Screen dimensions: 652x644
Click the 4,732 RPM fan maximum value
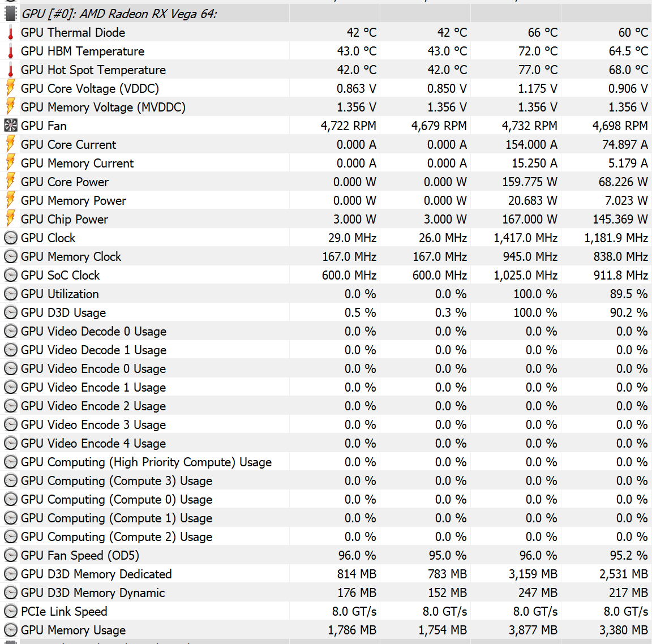tap(530, 126)
